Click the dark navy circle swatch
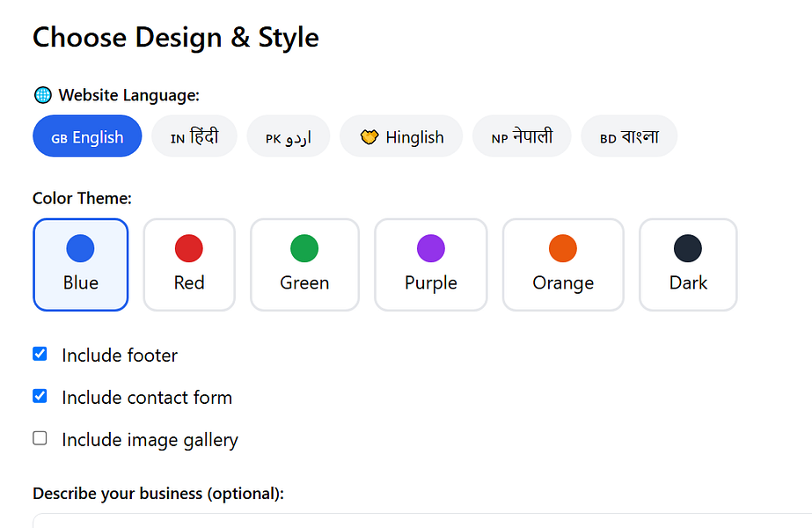 click(688, 248)
